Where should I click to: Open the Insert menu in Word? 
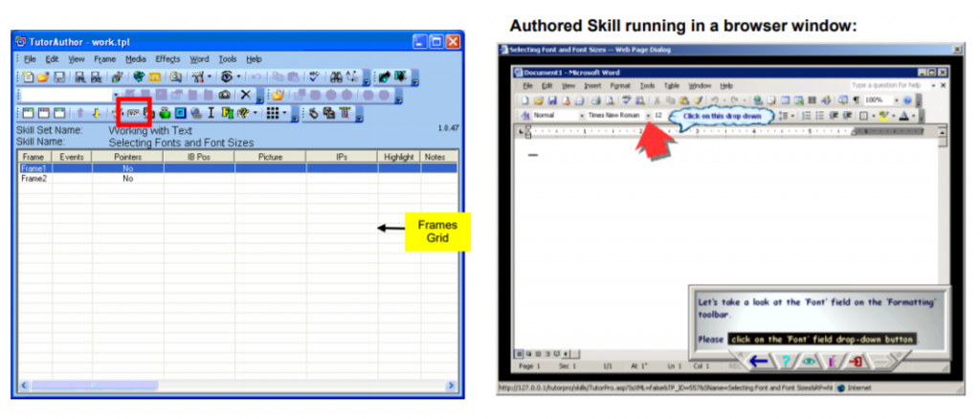tap(592, 85)
